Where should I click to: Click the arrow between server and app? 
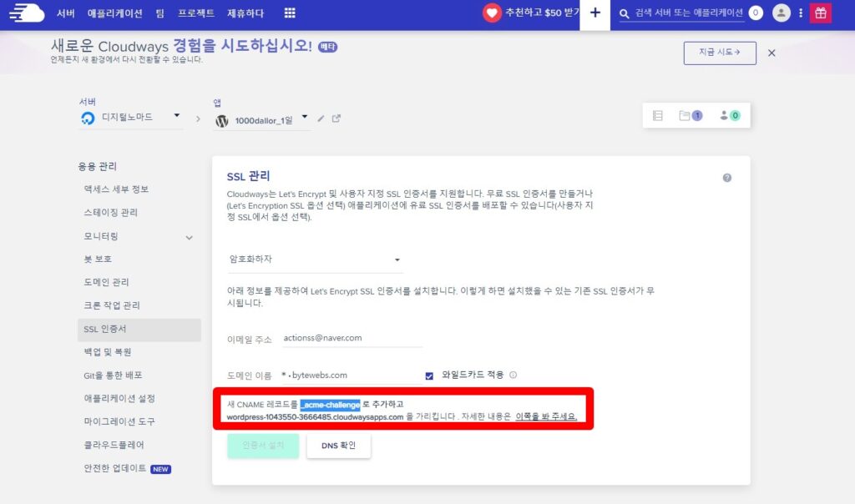tap(198, 118)
